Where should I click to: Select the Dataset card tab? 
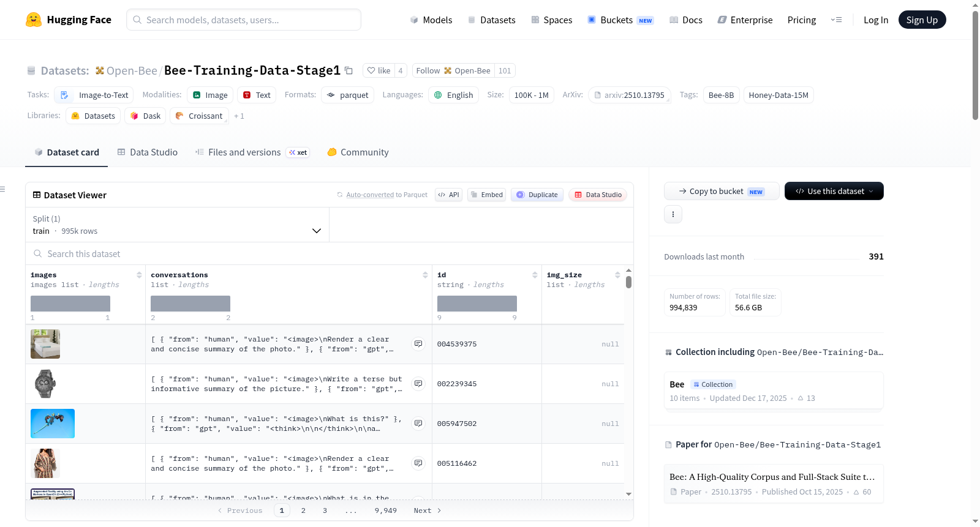[67, 152]
